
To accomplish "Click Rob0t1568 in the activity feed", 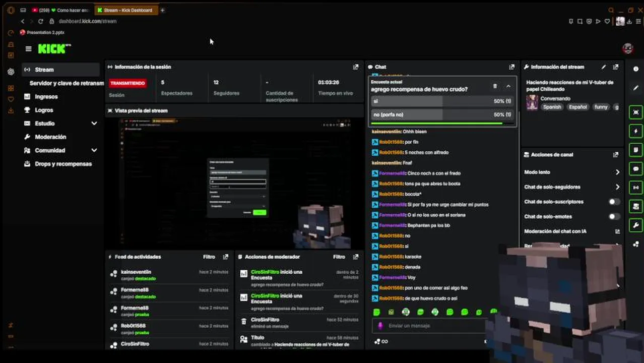I will click(134, 326).
